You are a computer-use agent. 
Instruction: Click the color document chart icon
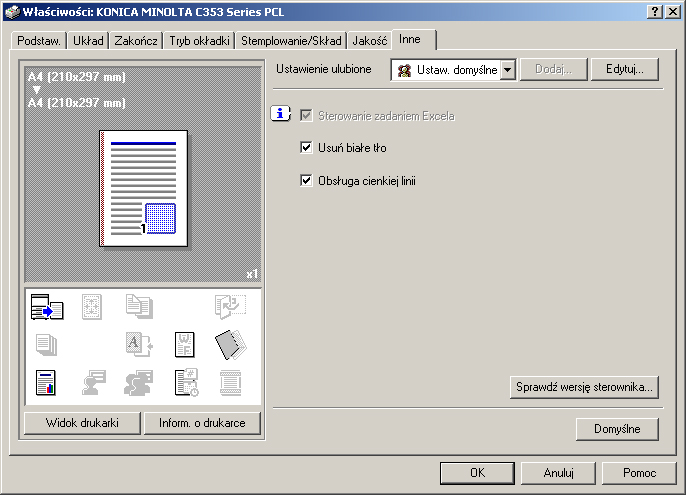(x=46, y=383)
